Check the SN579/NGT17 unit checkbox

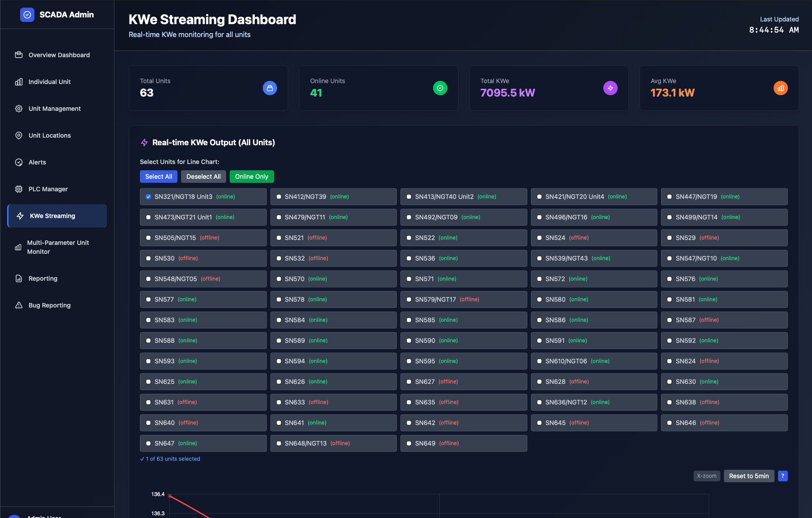409,299
